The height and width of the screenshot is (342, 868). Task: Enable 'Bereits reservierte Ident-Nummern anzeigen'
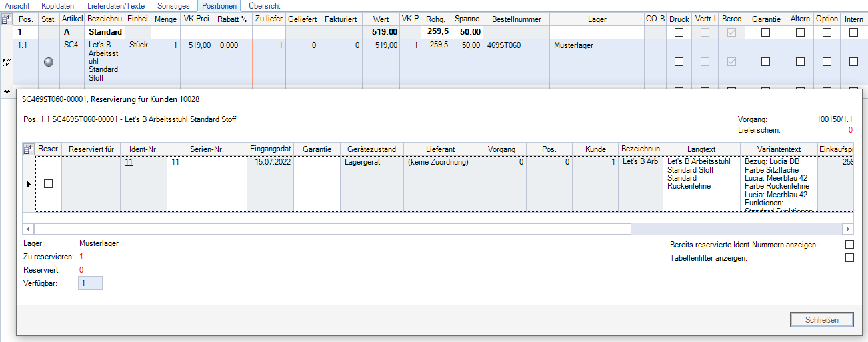tap(849, 245)
